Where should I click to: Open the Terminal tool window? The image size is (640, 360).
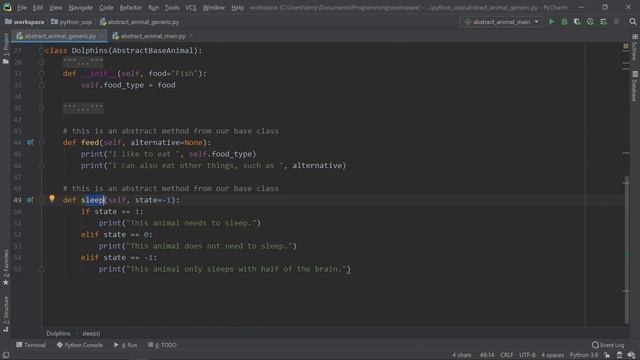(x=31, y=345)
